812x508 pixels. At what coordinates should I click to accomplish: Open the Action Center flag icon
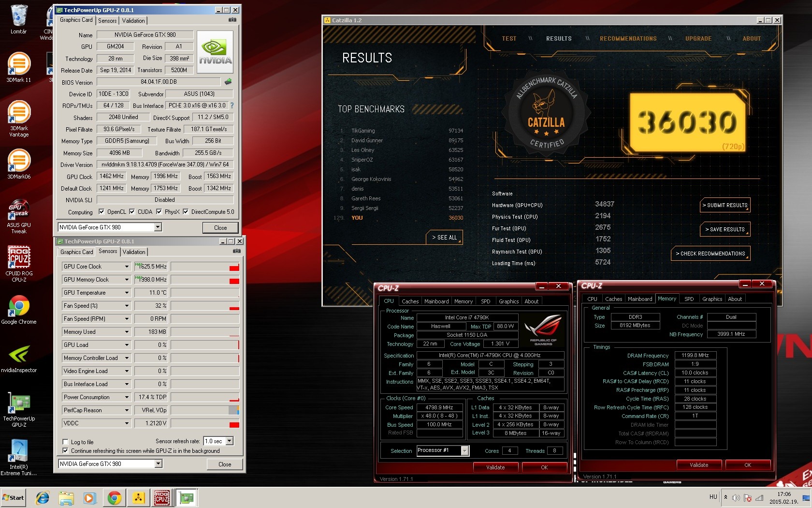[x=748, y=497]
